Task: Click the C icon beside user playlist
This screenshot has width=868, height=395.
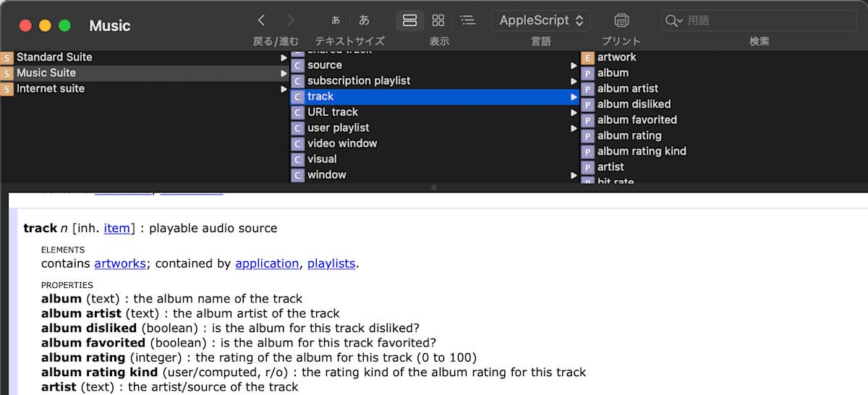Action: coord(298,128)
